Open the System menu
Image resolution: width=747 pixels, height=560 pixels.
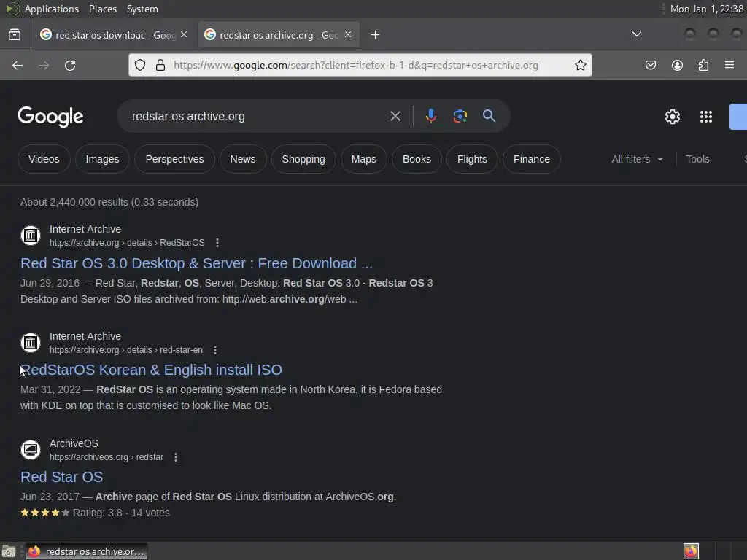point(142,9)
